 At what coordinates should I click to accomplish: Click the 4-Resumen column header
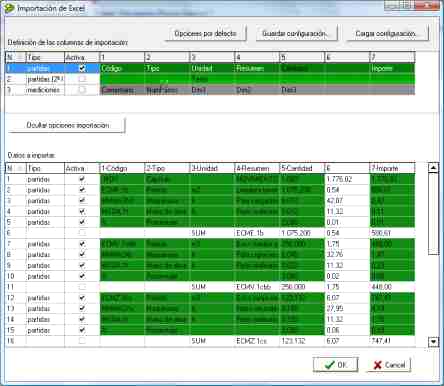point(257,168)
